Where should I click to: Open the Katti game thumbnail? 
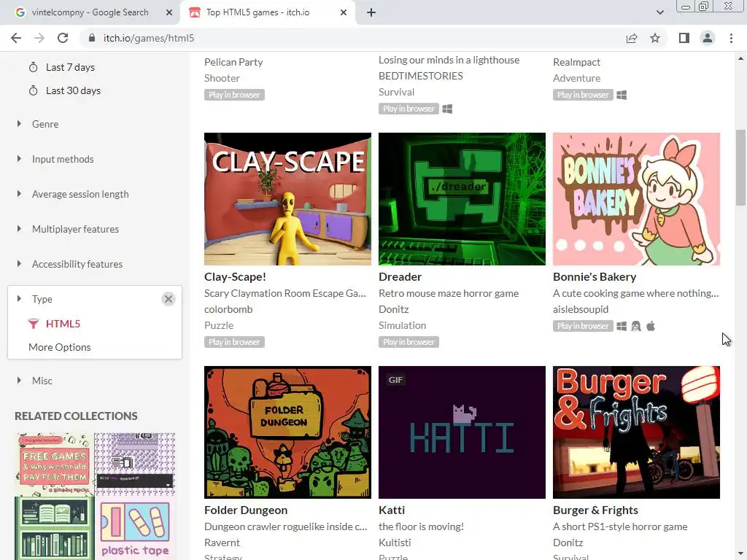coord(462,432)
